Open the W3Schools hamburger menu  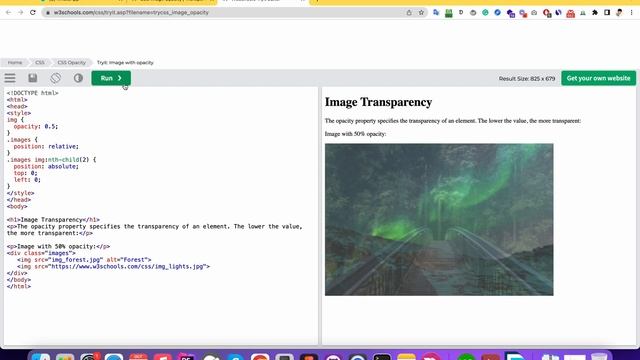pos(10,78)
